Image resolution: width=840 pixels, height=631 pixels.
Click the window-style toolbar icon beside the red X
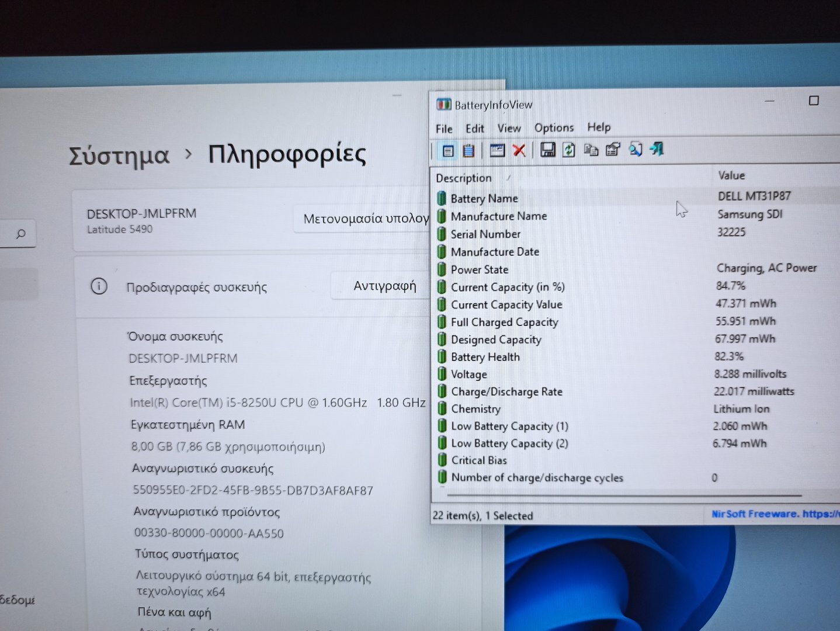pos(497,150)
